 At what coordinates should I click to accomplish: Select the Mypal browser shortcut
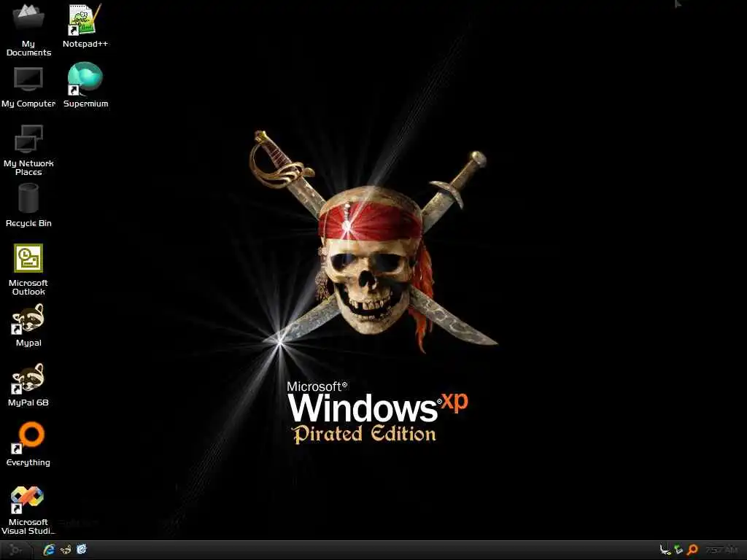click(28, 326)
